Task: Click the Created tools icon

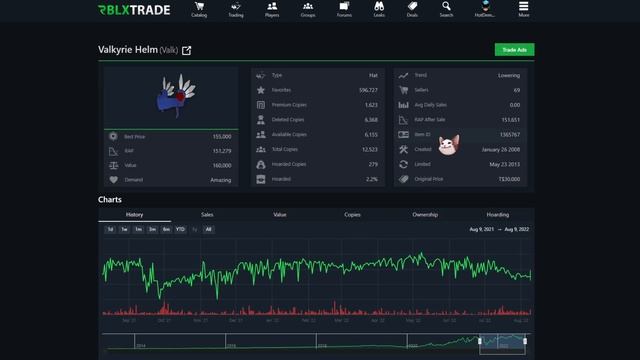Action: (x=403, y=149)
